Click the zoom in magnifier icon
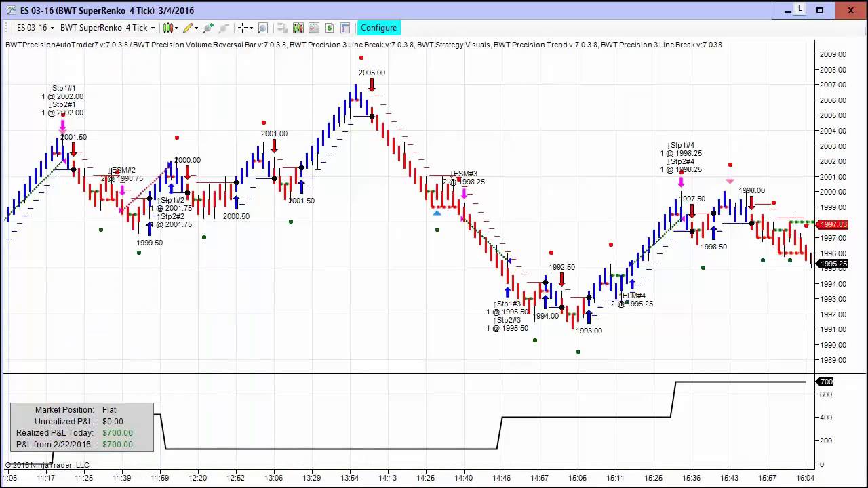The image size is (868, 488). pyautogui.click(x=208, y=28)
